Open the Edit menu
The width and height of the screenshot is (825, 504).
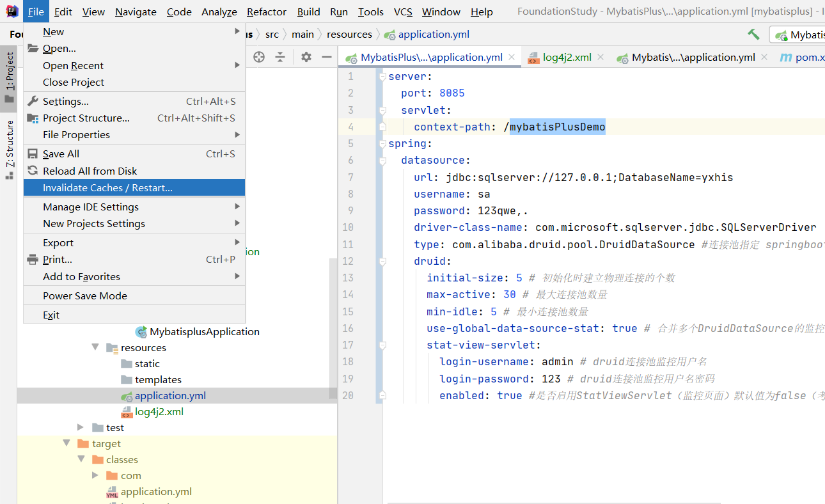click(63, 12)
